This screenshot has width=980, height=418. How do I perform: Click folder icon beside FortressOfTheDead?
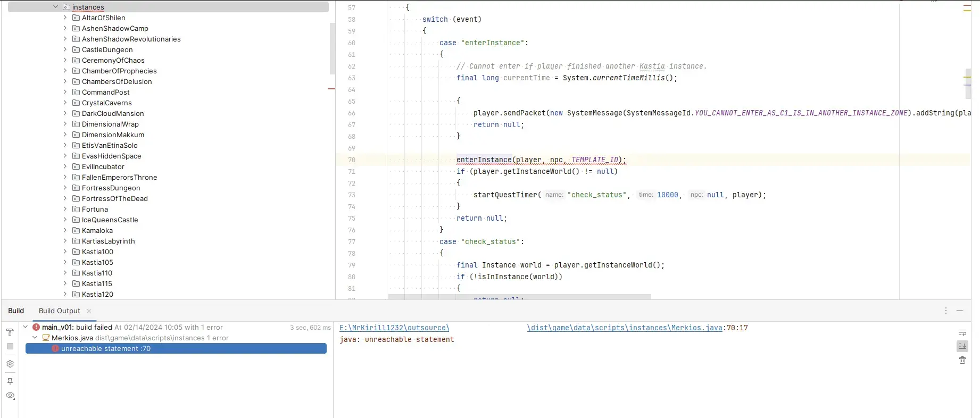(x=76, y=199)
